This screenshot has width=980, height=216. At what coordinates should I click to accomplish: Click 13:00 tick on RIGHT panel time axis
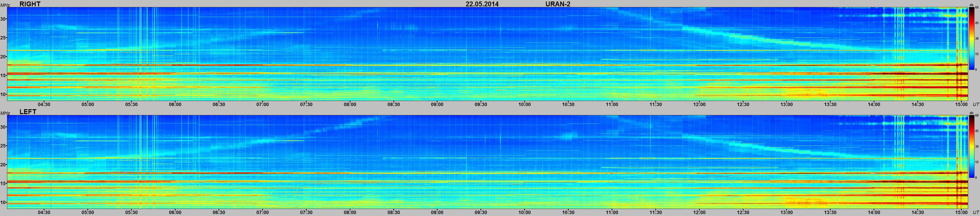pos(787,104)
